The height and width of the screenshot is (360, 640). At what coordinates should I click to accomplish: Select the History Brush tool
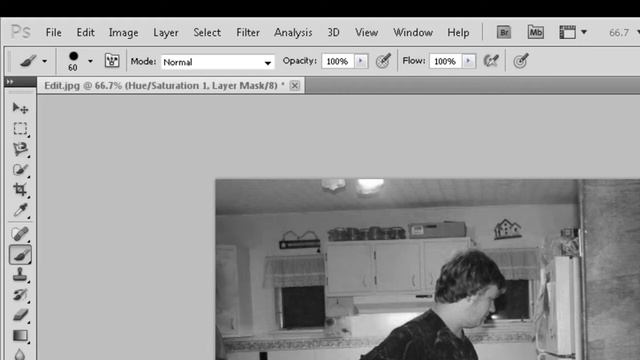click(20, 295)
